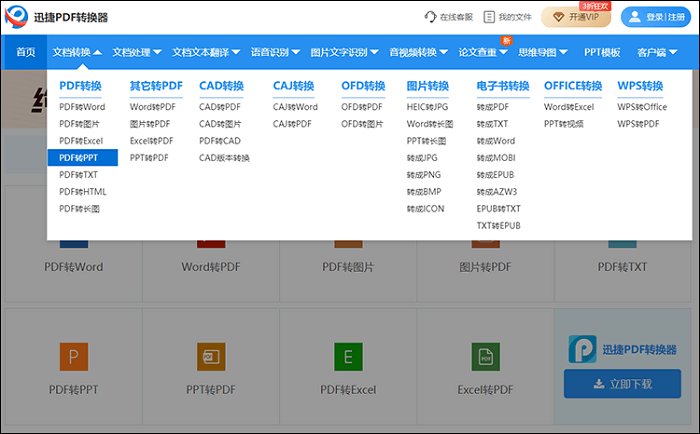Click the 登录|注册 button
The image size is (700, 434).
click(656, 17)
